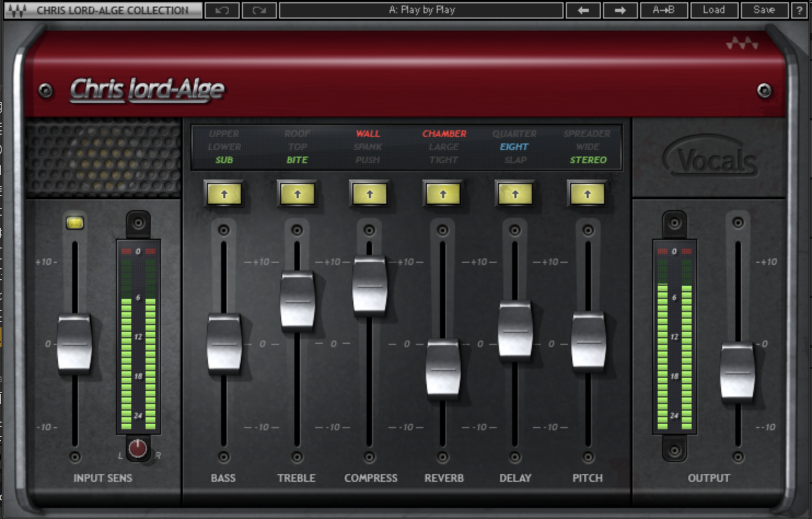
Task: Cycle the REVERB mode arrow button
Action: (x=443, y=194)
